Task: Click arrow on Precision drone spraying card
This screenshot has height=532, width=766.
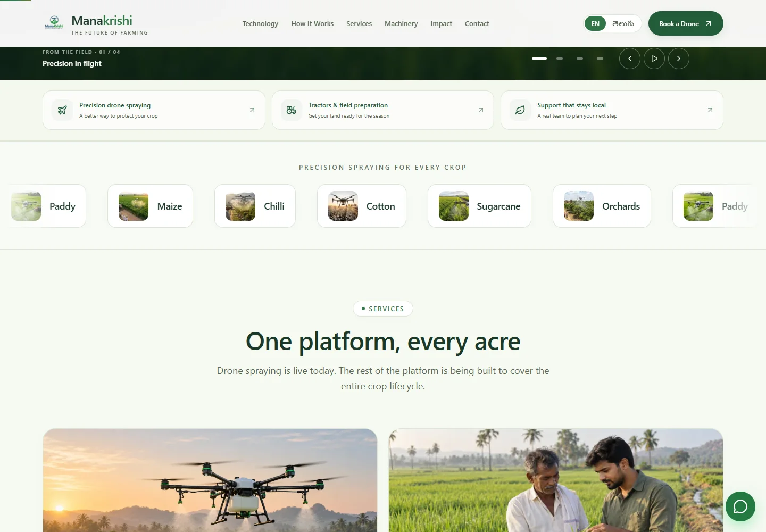Action: point(252,110)
